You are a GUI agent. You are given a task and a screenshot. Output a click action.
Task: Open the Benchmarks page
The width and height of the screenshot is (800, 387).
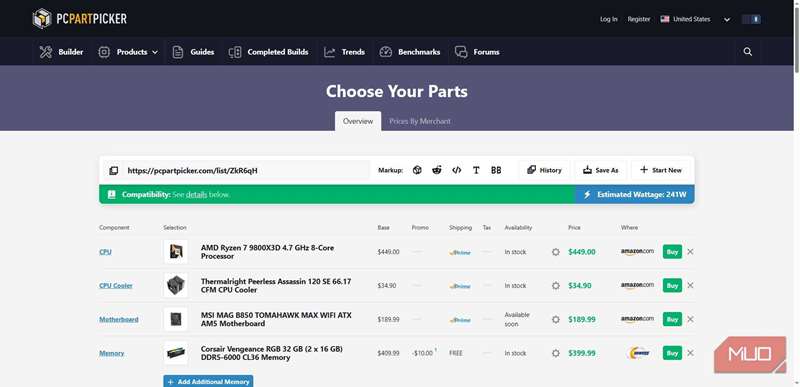point(410,52)
